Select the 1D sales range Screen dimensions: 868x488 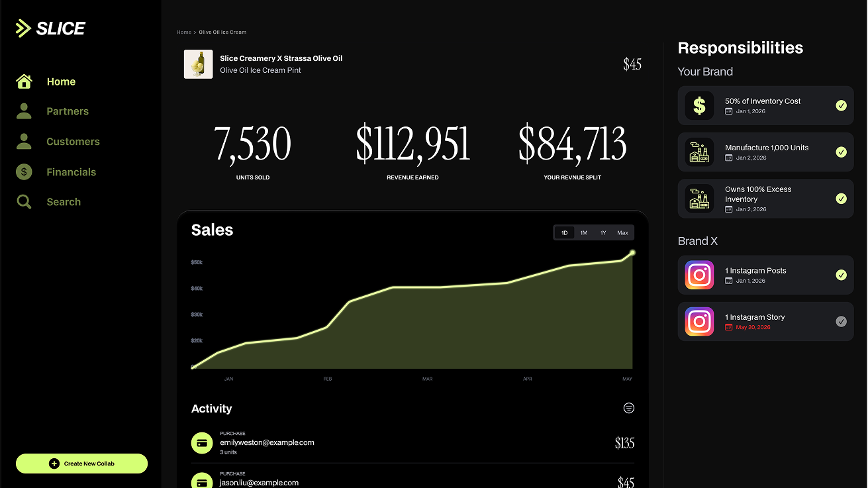565,232
